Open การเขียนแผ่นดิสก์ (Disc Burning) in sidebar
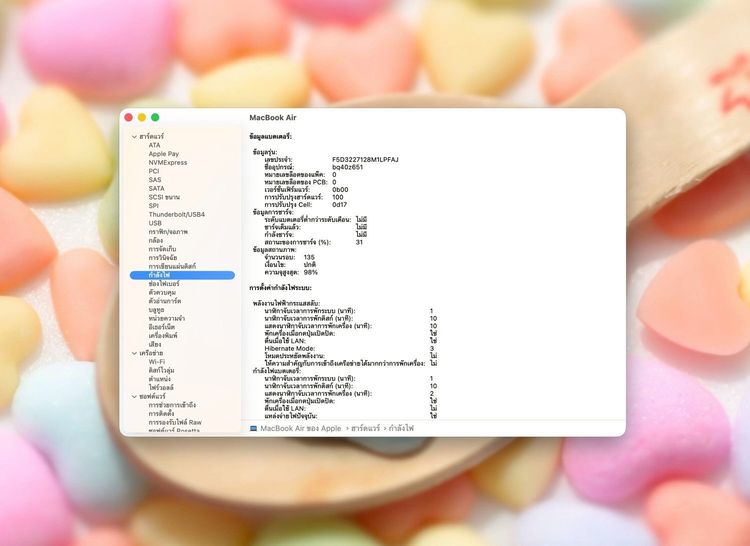Image resolution: width=750 pixels, height=546 pixels. point(172,266)
